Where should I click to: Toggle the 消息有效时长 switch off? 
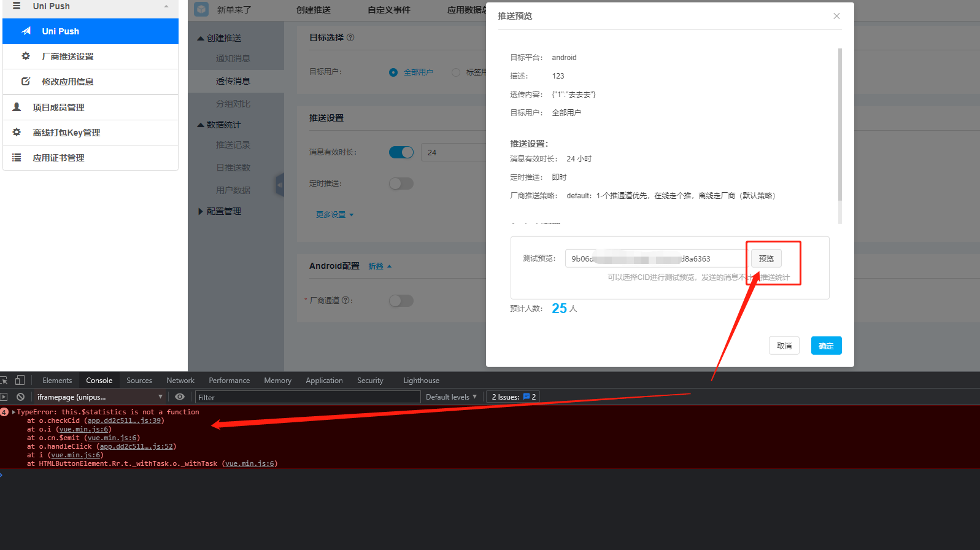pos(401,152)
